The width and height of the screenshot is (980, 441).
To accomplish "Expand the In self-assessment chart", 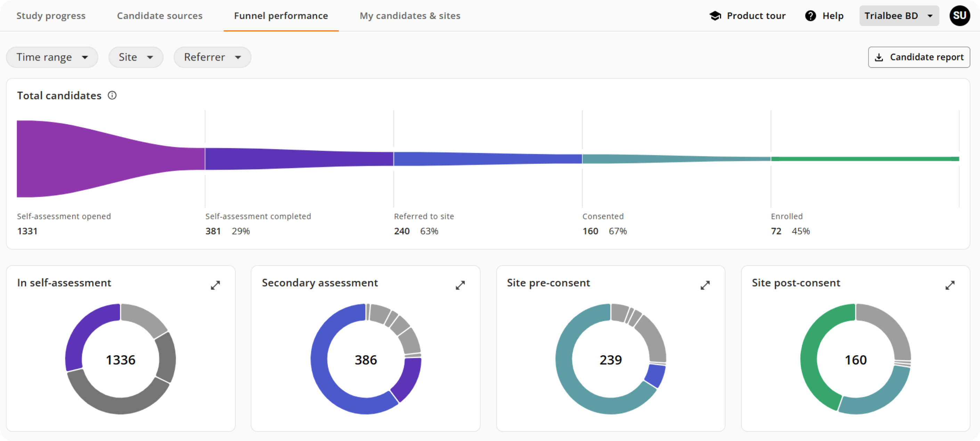I will pyautogui.click(x=215, y=285).
